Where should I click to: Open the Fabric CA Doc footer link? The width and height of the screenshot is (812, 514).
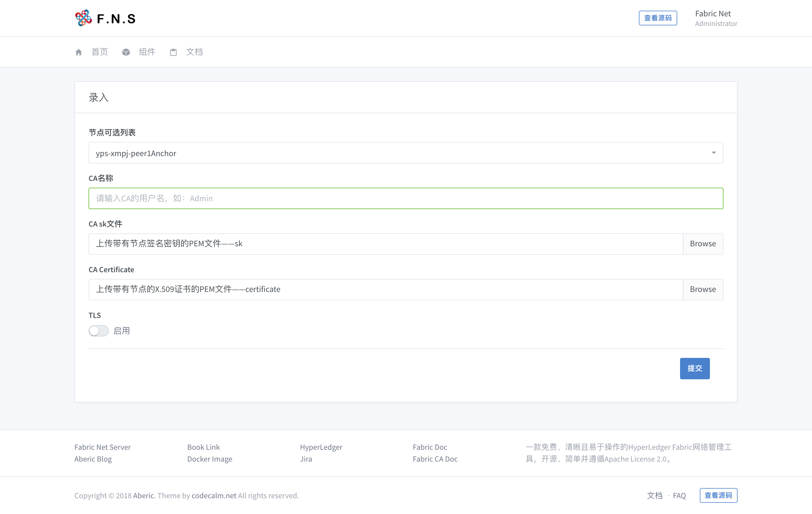pyautogui.click(x=435, y=459)
